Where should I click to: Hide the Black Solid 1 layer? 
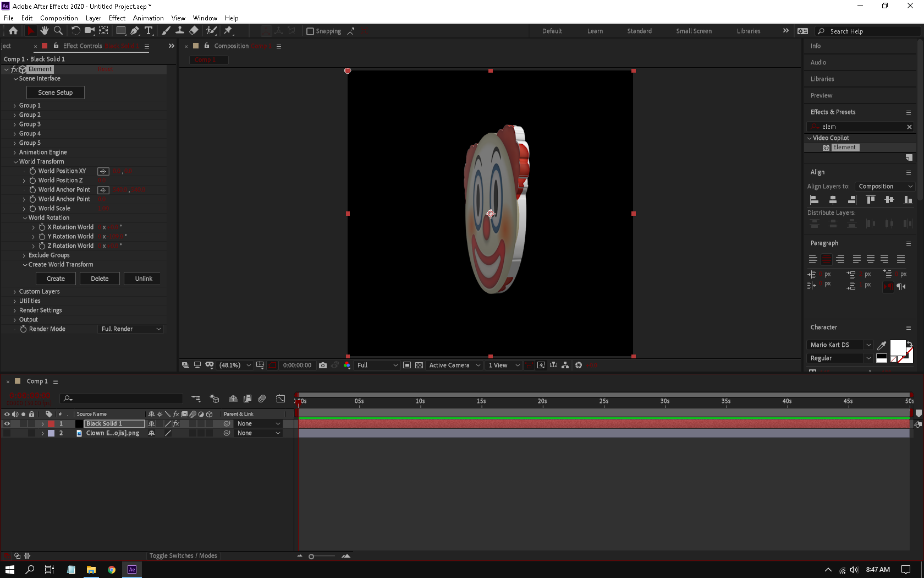click(7, 424)
